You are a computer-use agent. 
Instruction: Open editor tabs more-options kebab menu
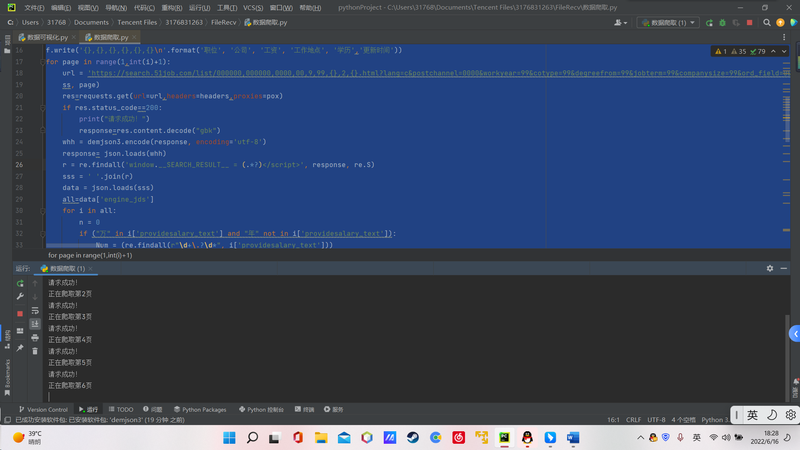click(x=784, y=37)
